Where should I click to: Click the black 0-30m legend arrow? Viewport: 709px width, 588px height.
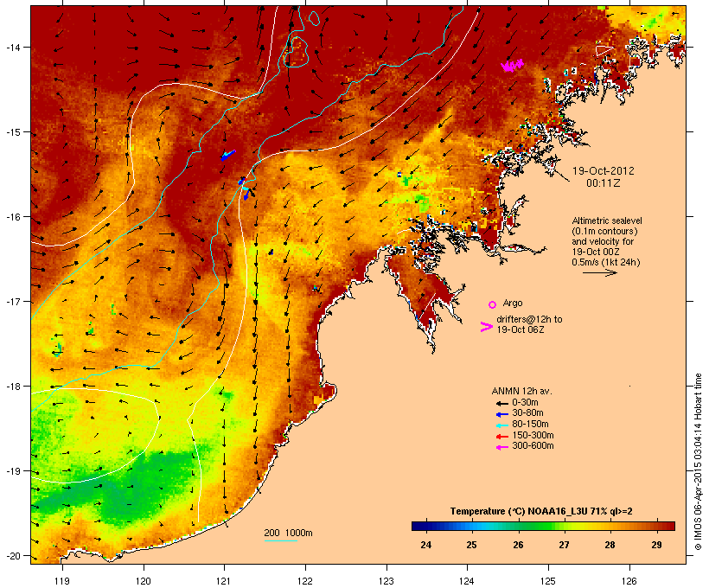[501, 403]
